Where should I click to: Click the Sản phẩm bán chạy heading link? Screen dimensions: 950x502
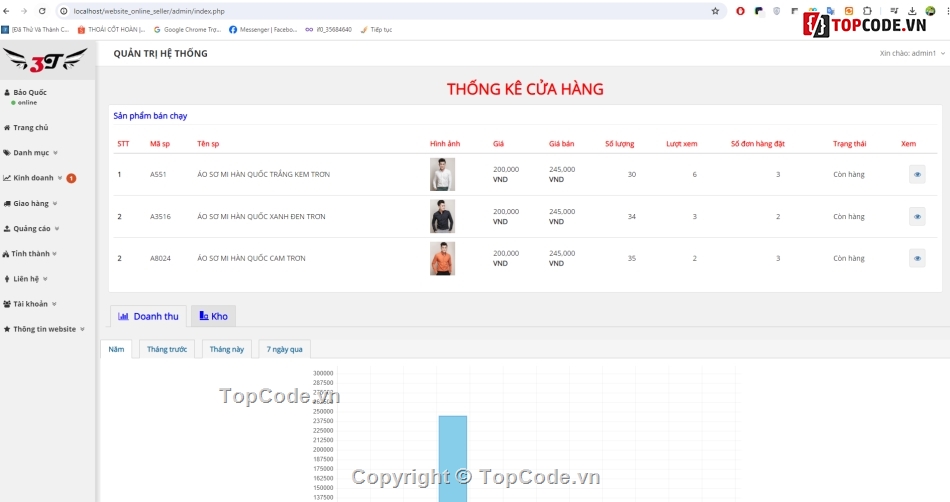point(150,116)
